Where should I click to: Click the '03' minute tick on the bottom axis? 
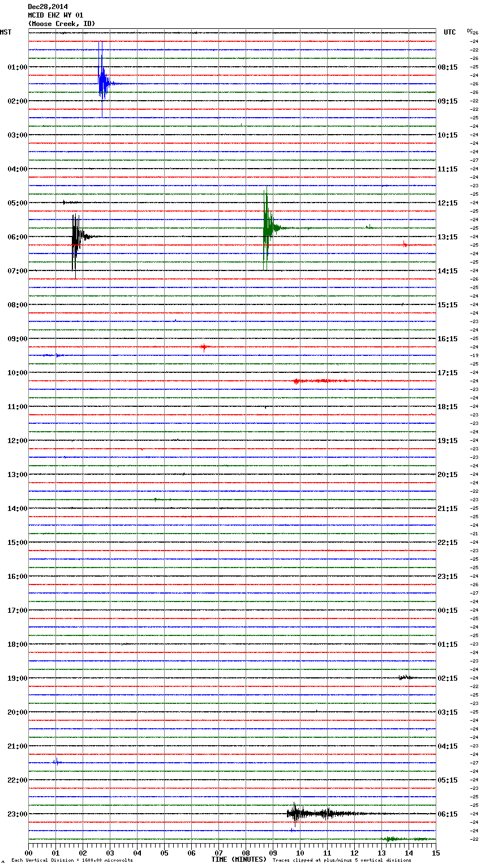(110, 853)
